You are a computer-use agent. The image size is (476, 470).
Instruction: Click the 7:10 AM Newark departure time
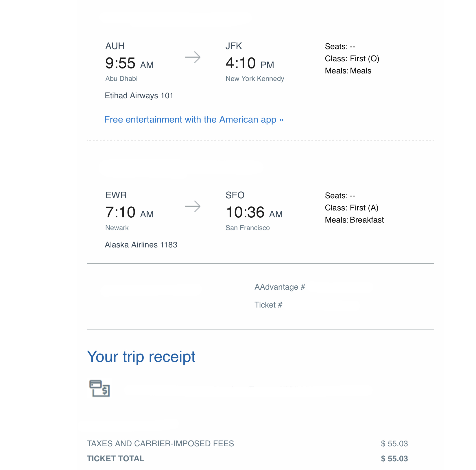[129, 212]
